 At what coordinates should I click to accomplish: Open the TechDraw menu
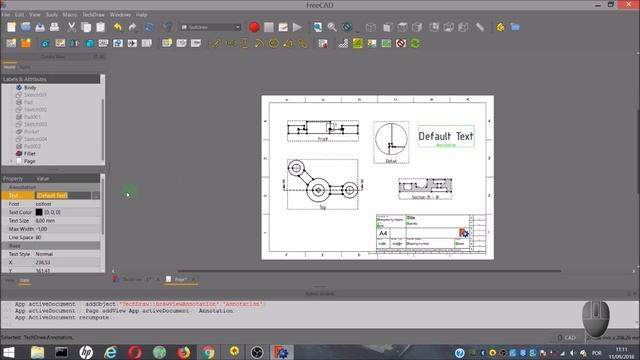(93, 15)
